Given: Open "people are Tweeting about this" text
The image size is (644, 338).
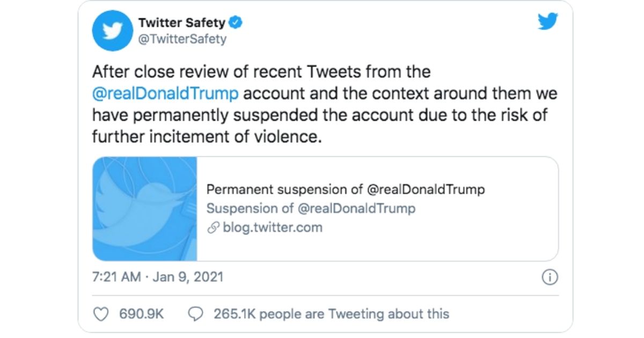Looking at the screenshot, I should [x=354, y=314].
